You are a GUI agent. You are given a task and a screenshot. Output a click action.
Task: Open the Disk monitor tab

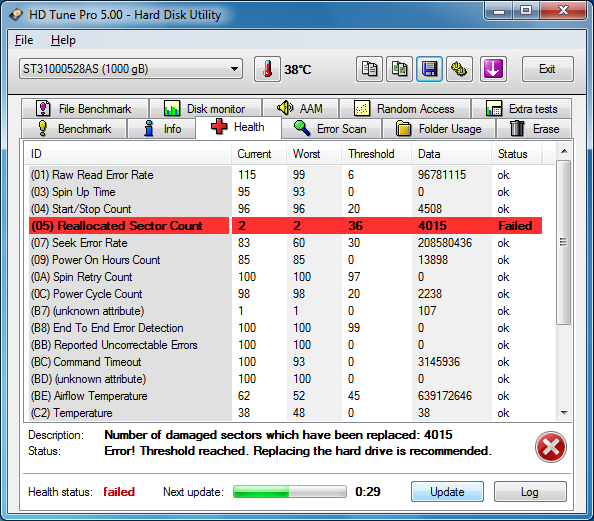click(206, 109)
